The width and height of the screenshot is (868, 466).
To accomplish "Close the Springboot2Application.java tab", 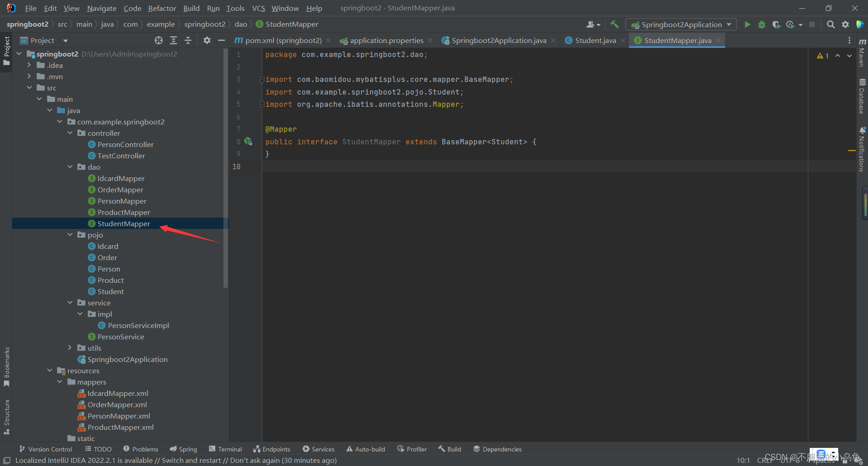I will 553,40.
